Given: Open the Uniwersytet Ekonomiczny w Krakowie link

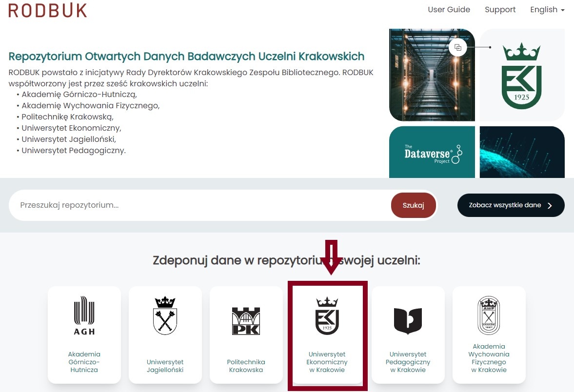Looking at the screenshot, I should (327, 362).
